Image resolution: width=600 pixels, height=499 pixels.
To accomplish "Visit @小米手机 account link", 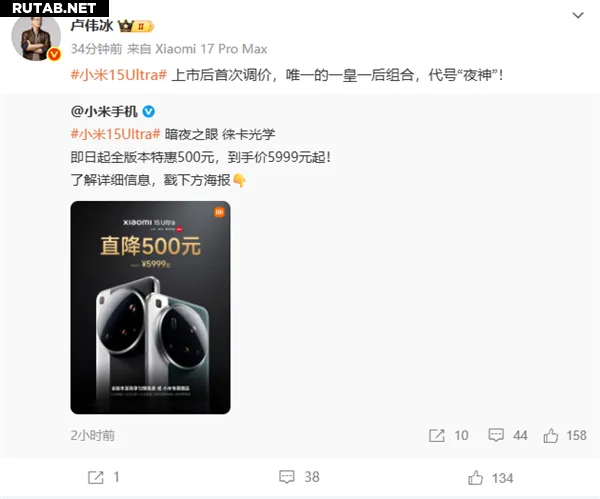I will pyautogui.click(x=104, y=111).
